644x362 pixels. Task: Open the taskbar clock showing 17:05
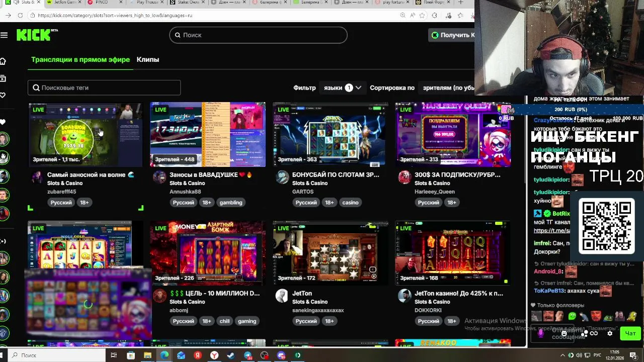(x=615, y=355)
